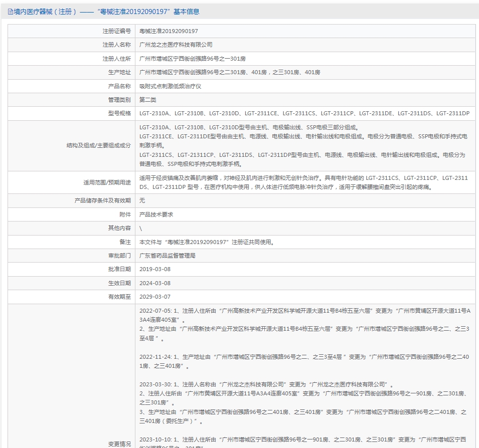Select the 批准日期 row label
The image size is (479, 448).
119,269
